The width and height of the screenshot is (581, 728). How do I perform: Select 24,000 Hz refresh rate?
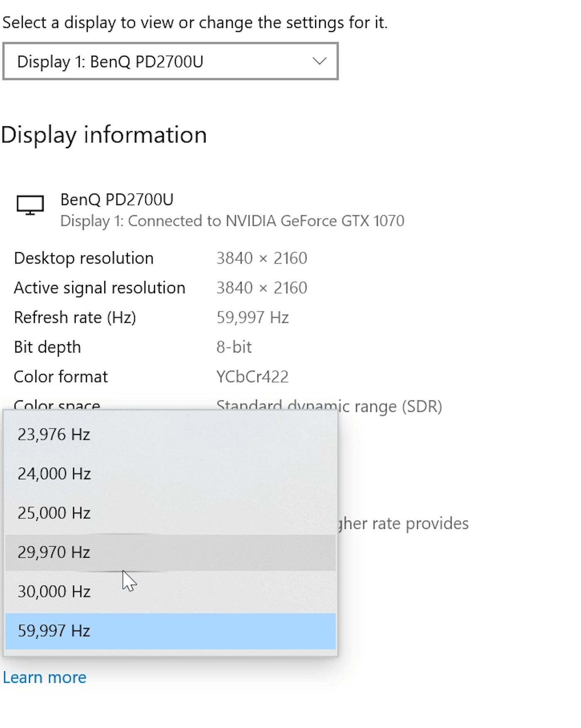click(x=170, y=473)
